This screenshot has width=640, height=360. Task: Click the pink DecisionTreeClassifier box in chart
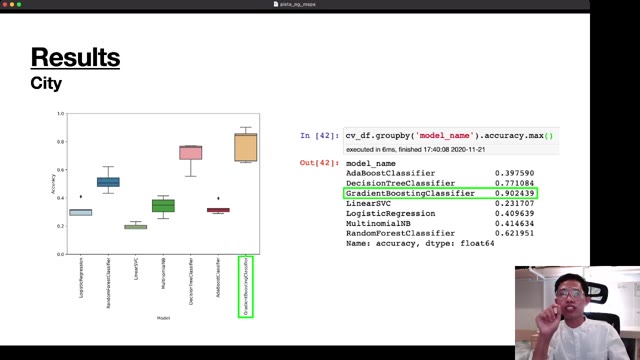pyautogui.click(x=191, y=153)
